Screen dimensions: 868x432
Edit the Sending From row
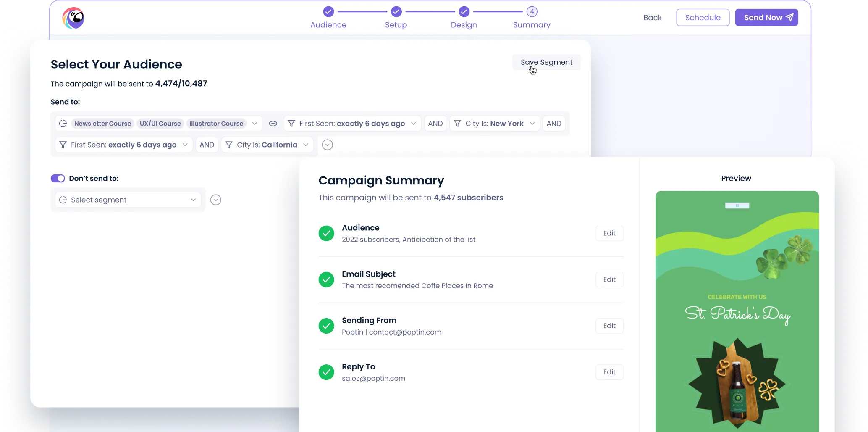(610, 326)
